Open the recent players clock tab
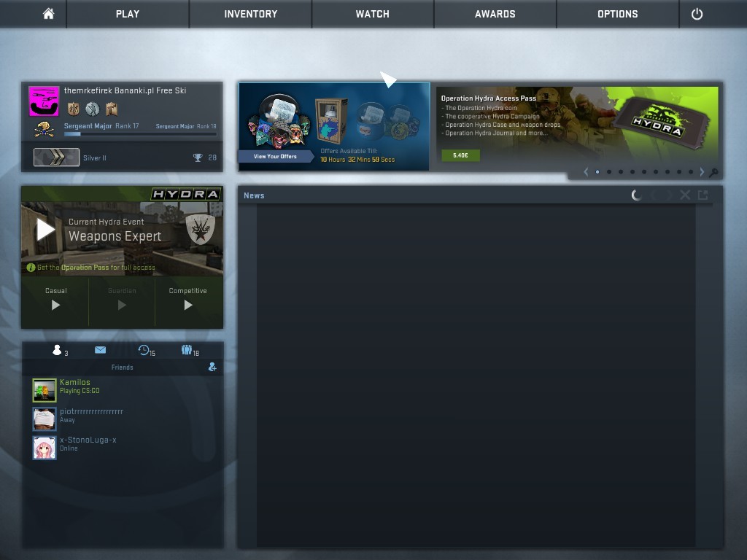 (x=144, y=351)
